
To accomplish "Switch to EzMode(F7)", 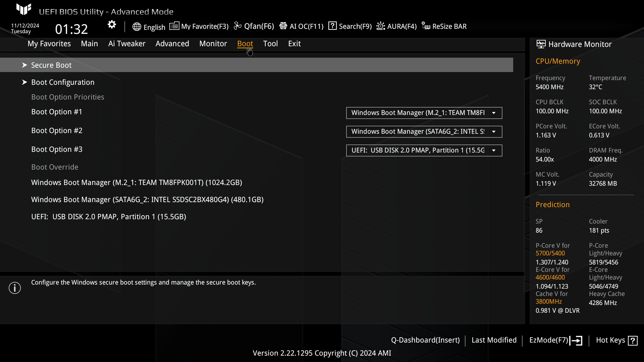I will point(555,340).
